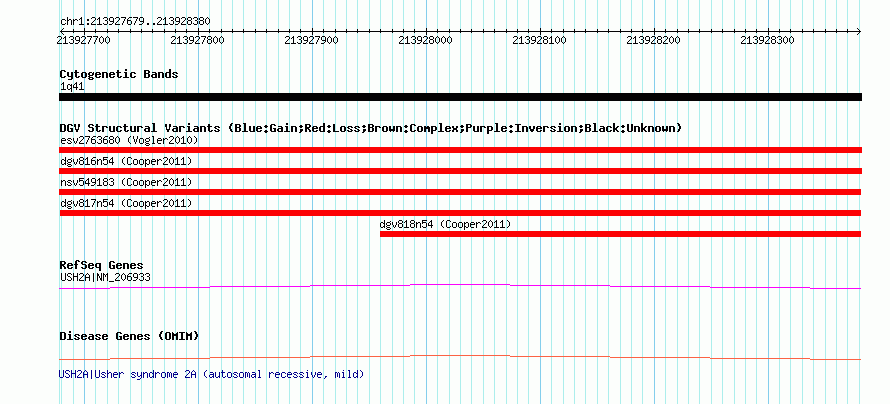Select the nsv549183 red loss bar
890x404 pixels.
click(460, 192)
